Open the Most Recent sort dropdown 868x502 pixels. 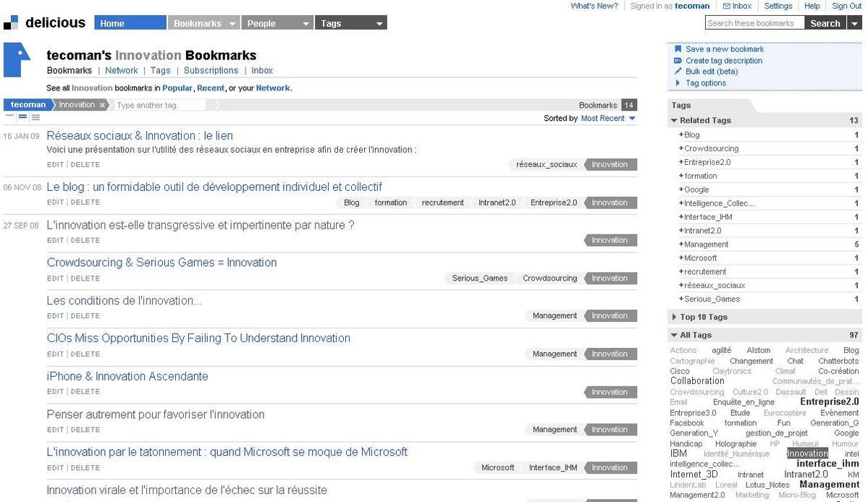pyautogui.click(x=608, y=119)
